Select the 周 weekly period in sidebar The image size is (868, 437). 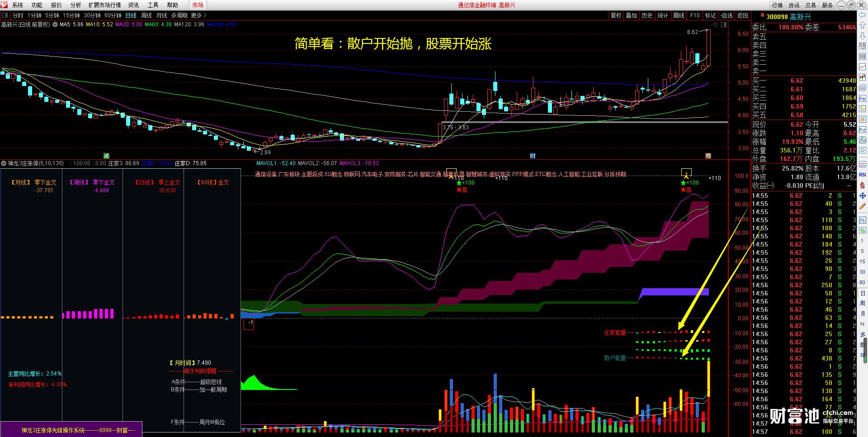coord(862,303)
